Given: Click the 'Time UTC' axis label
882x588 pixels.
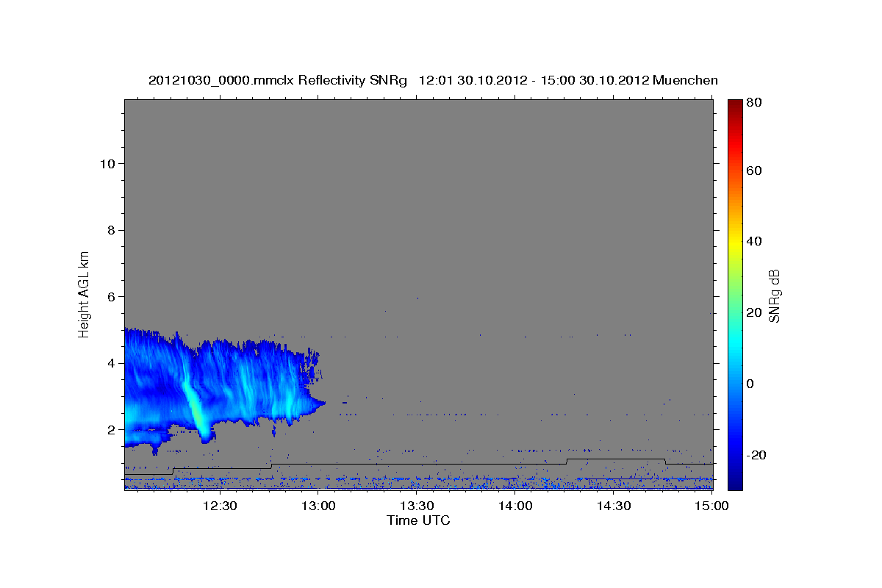Looking at the screenshot, I should click(x=418, y=520).
